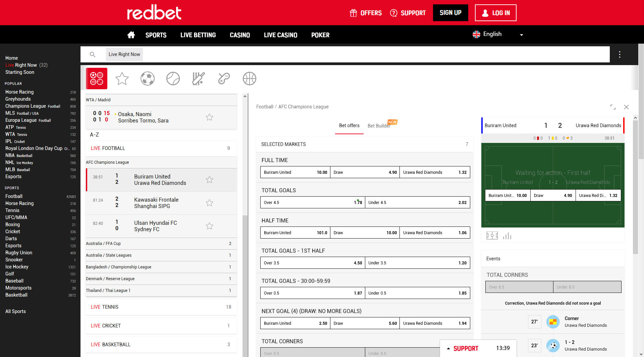This screenshot has width=644, height=357.
Task: Open Live Right Now in sidebar
Action: 26,65
